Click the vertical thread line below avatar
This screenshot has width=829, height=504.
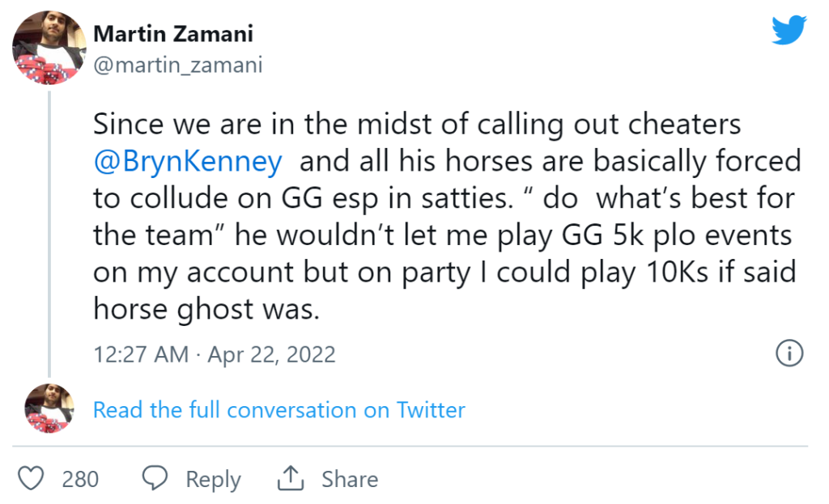point(51,235)
